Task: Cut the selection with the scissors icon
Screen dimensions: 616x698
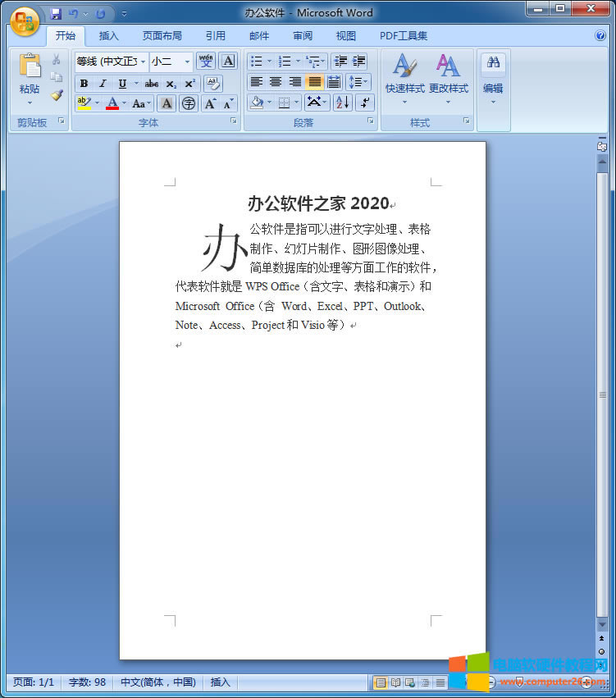Action: 57,59
